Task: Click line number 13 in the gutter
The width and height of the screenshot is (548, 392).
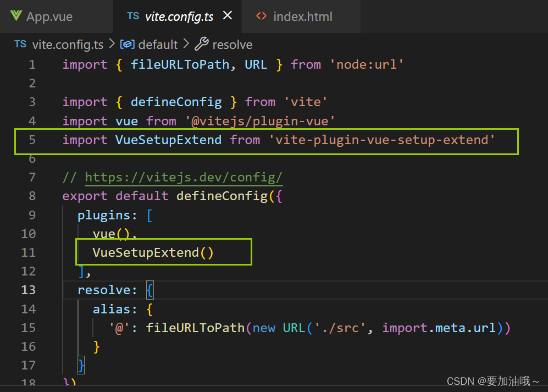Action: click(28, 290)
